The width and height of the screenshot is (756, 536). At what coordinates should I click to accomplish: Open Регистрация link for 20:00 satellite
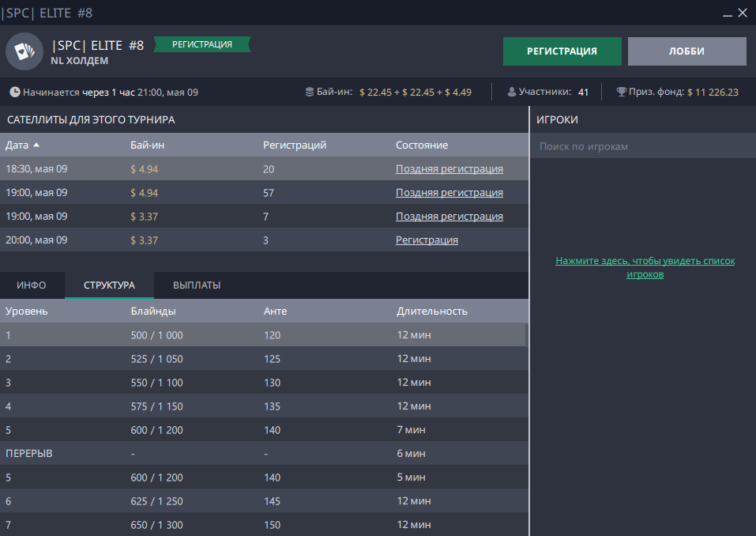(427, 240)
